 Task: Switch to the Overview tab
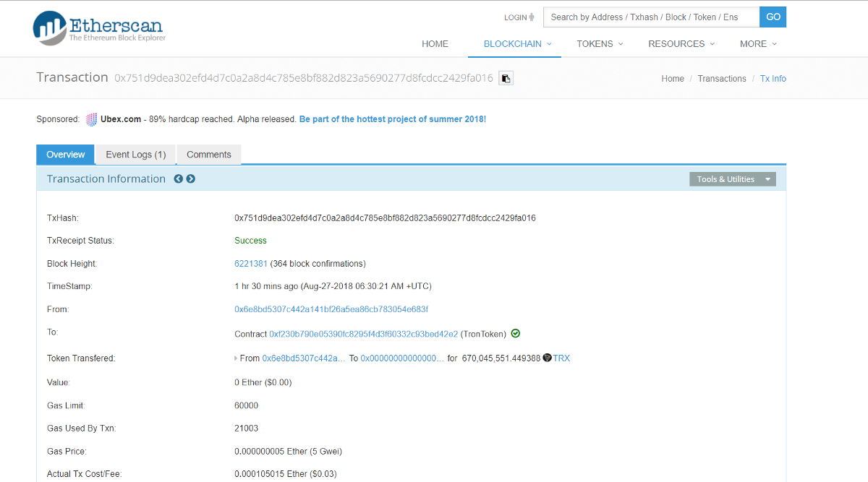[66, 155]
